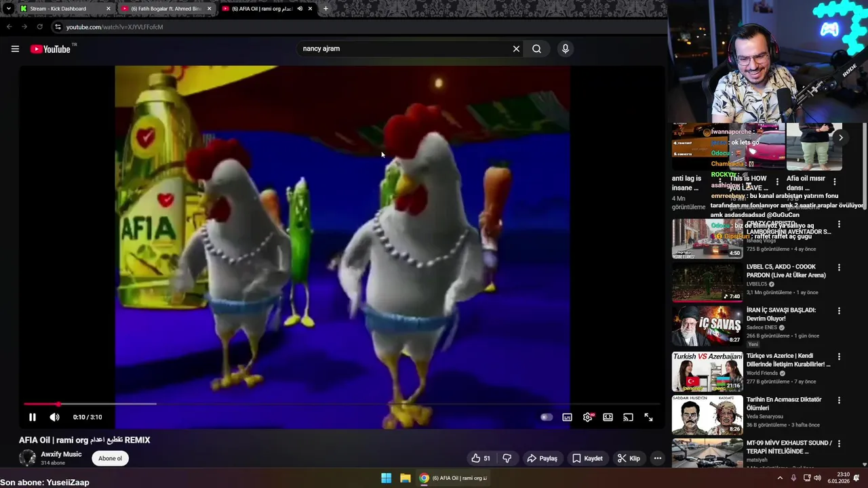Clear the nancy ajram search text
868x488 pixels.
pyautogui.click(x=516, y=49)
